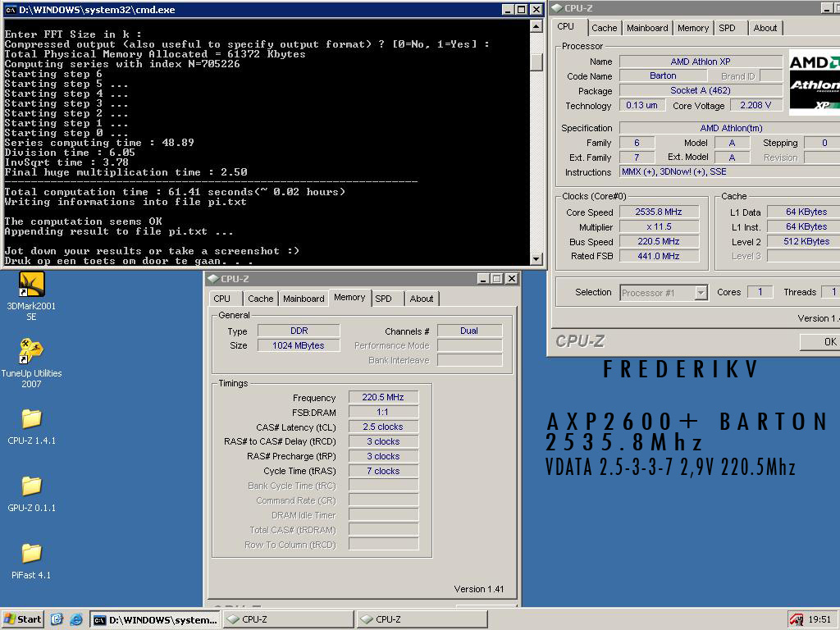This screenshot has width=840, height=630.
Task: Click the cmd.exe scrollbar thumb
Action: click(536, 62)
